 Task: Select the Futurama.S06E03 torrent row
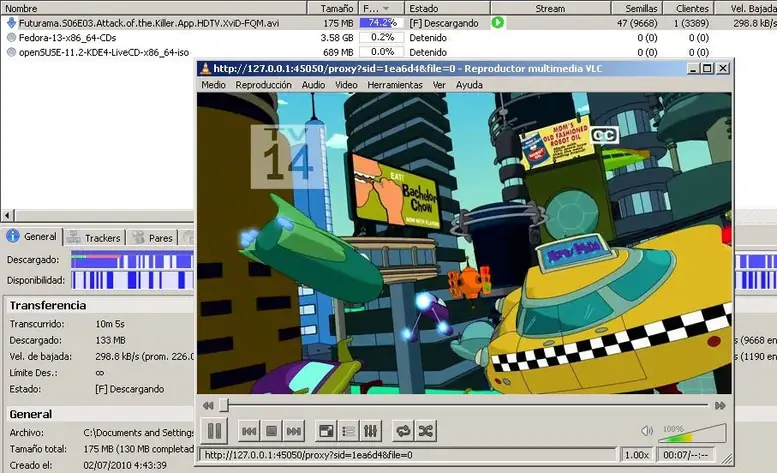click(x=388, y=23)
